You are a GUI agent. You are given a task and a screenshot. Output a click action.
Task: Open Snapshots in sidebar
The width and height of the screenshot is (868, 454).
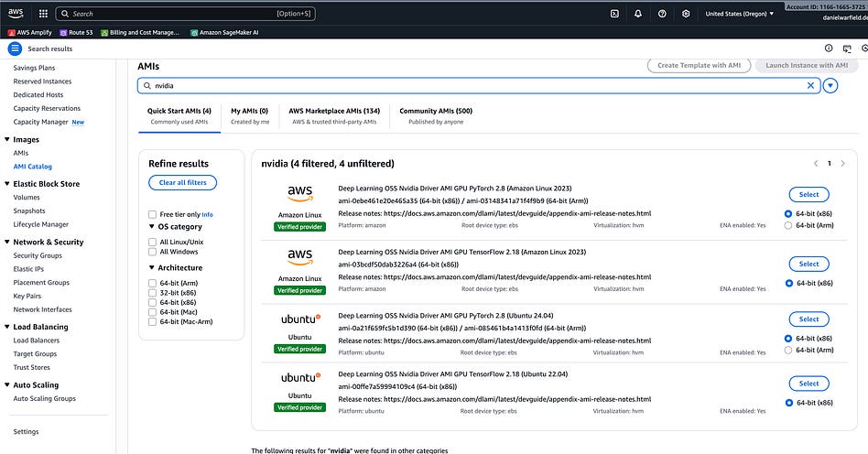(29, 211)
